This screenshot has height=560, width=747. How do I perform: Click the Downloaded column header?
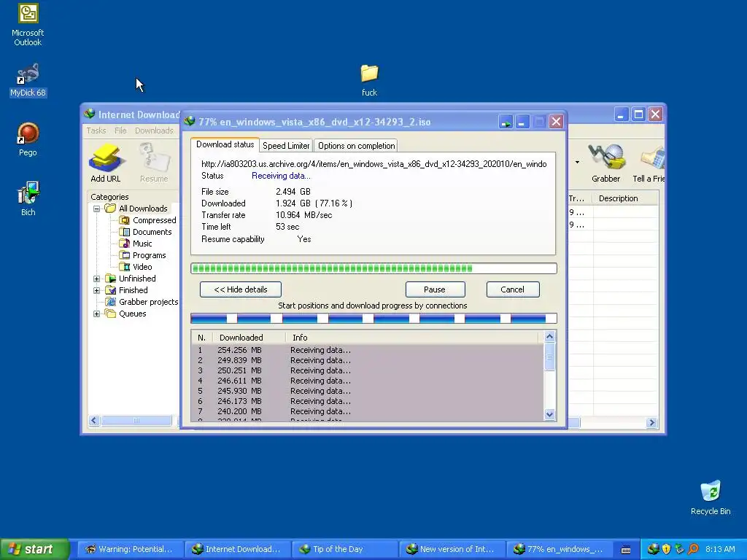point(249,338)
